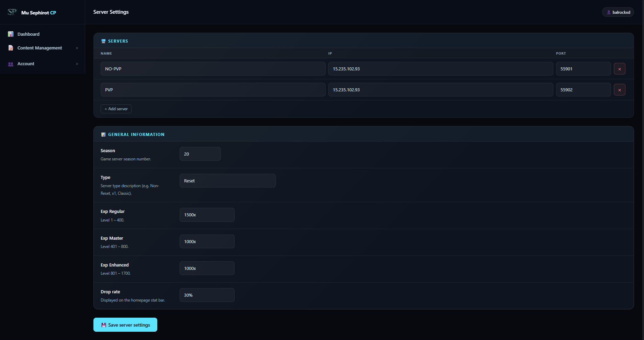Edit the PVP server IP field
The width and height of the screenshot is (644, 340).
click(441, 90)
